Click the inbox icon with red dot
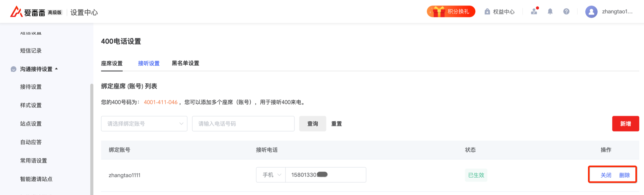Viewport: 644px width, 195px height. click(534, 11)
